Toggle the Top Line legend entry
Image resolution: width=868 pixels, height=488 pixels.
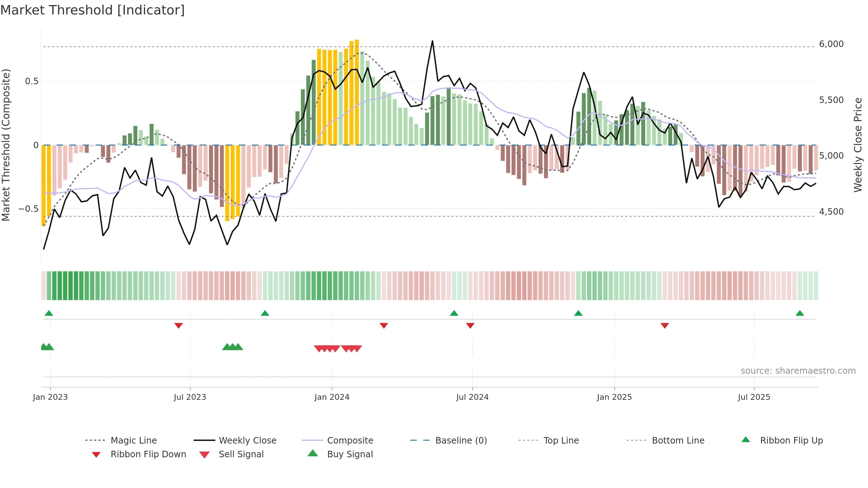[x=549, y=440]
